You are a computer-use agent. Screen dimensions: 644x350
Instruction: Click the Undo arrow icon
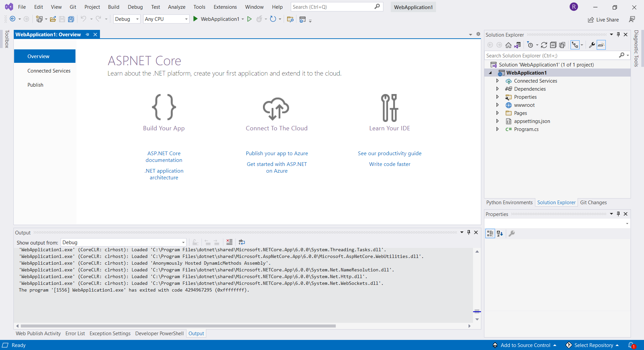point(83,19)
